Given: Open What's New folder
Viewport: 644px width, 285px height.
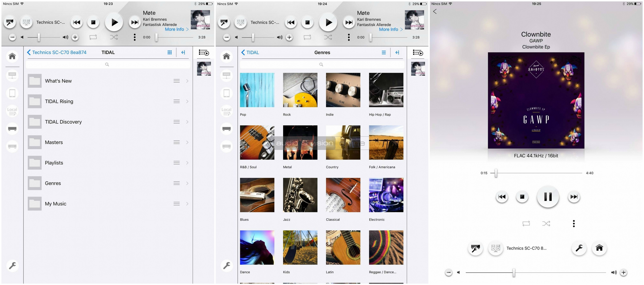Looking at the screenshot, I should pos(108,81).
